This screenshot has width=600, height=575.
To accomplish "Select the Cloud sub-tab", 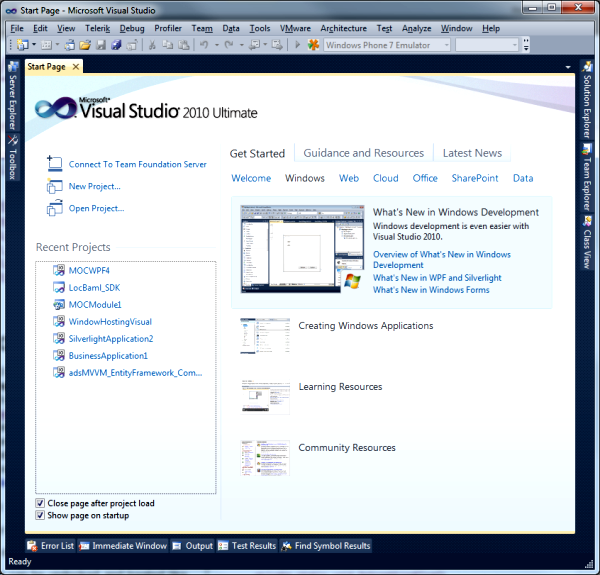I will (386, 178).
